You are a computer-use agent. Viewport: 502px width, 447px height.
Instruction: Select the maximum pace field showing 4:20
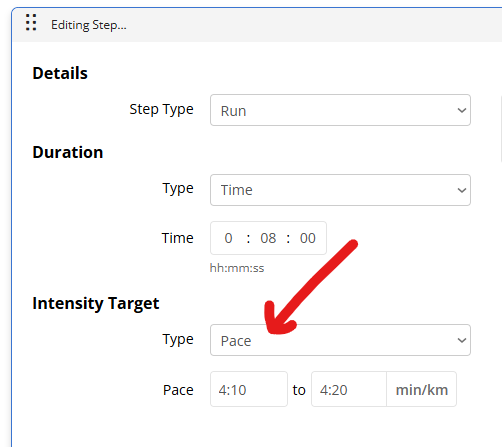(349, 389)
